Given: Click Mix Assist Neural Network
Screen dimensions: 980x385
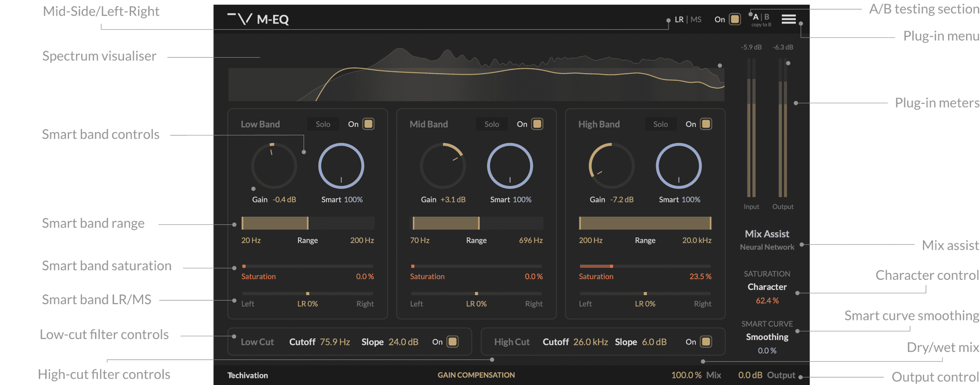Looking at the screenshot, I should coord(767,240).
